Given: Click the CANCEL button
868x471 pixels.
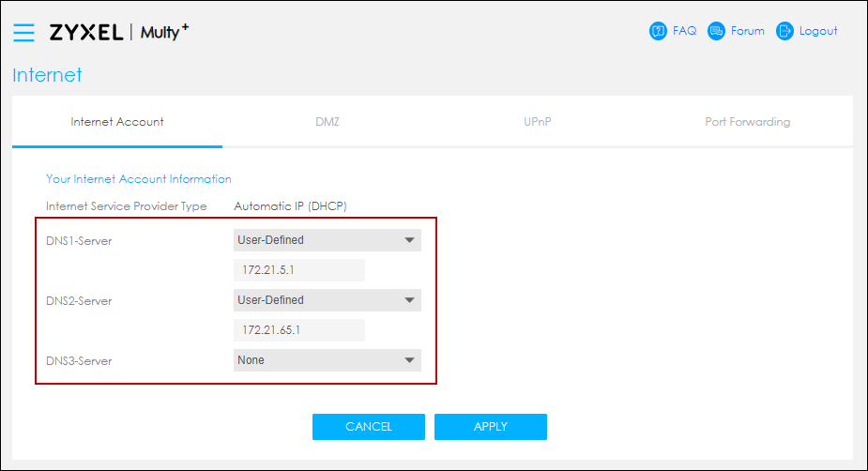Looking at the screenshot, I should (369, 427).
